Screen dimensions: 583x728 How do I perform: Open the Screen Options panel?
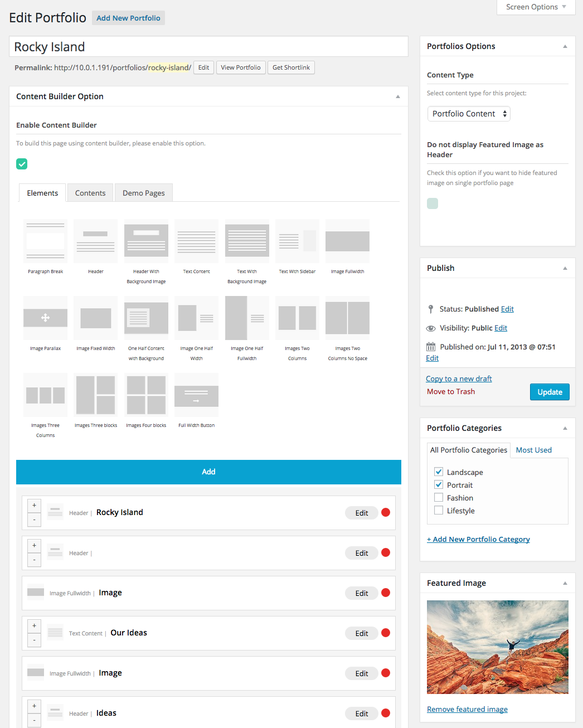tap(535, 7)
